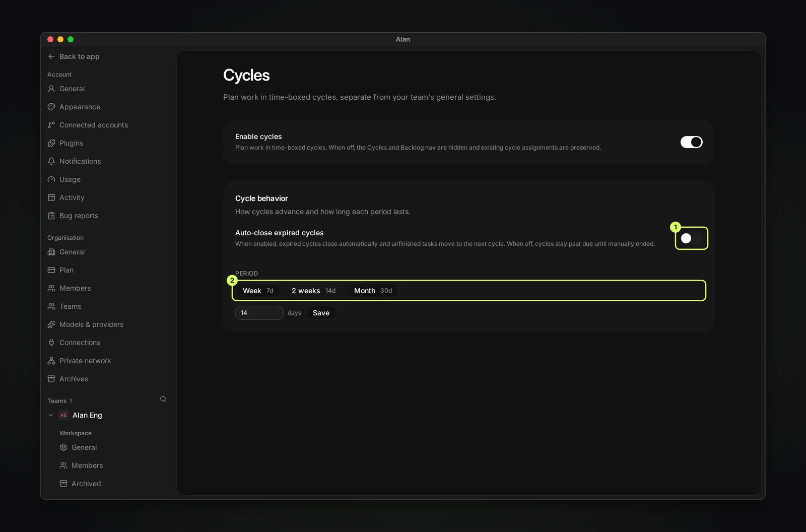806x532 pixels.
Task: Click the Usage gauge icon
Action: [51, 179]
